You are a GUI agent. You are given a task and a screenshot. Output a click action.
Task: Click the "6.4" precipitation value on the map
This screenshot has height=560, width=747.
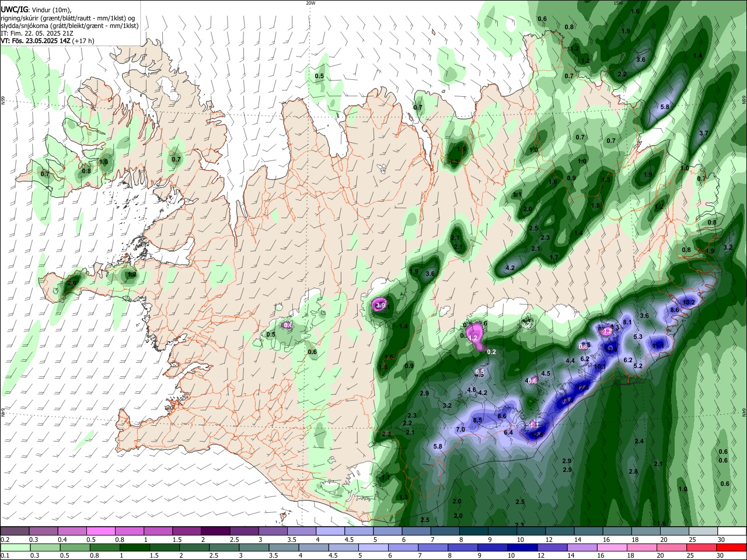click(x=508, y=432)
